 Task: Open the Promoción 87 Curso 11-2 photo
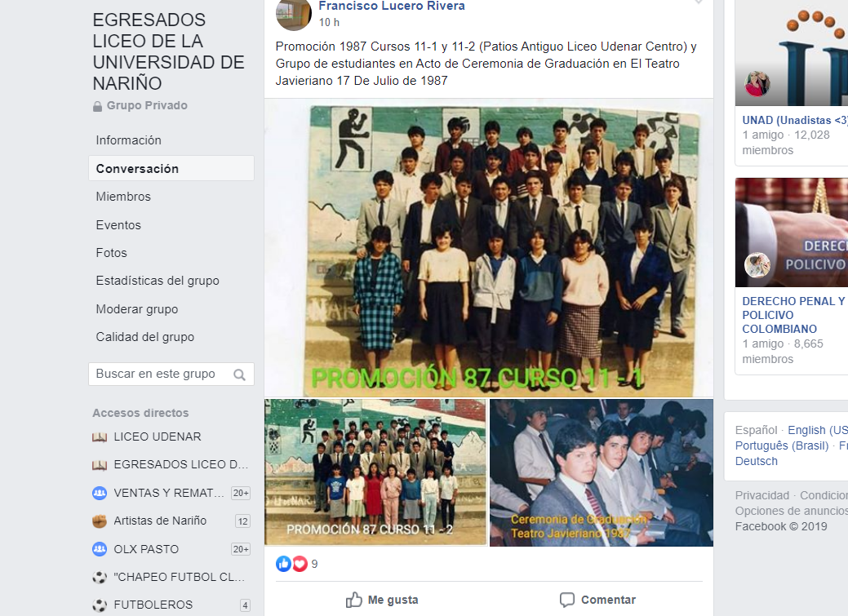(375, 472)
